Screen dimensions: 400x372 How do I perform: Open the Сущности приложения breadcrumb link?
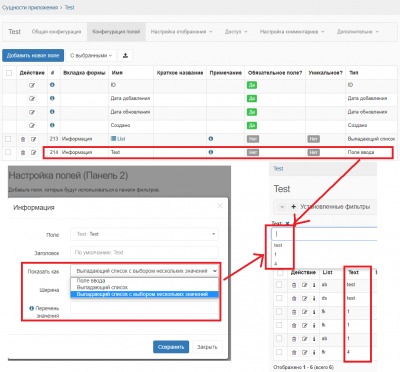pyautogui.click(x=30, y=7)
